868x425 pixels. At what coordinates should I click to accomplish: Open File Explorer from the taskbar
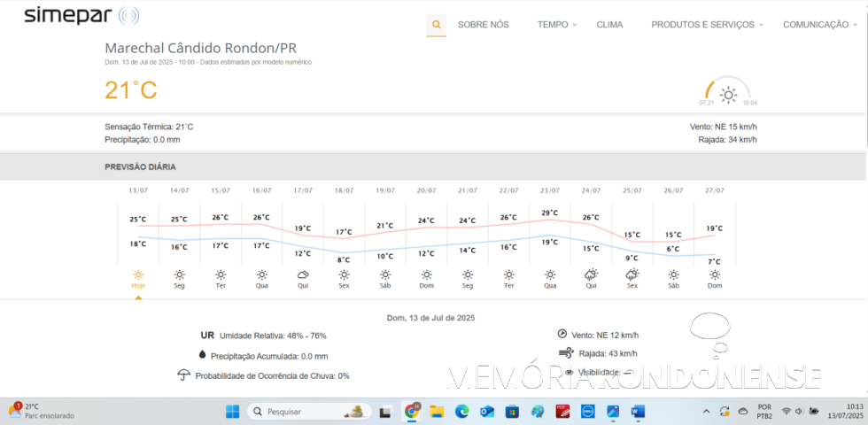click(x=437, y=412)
